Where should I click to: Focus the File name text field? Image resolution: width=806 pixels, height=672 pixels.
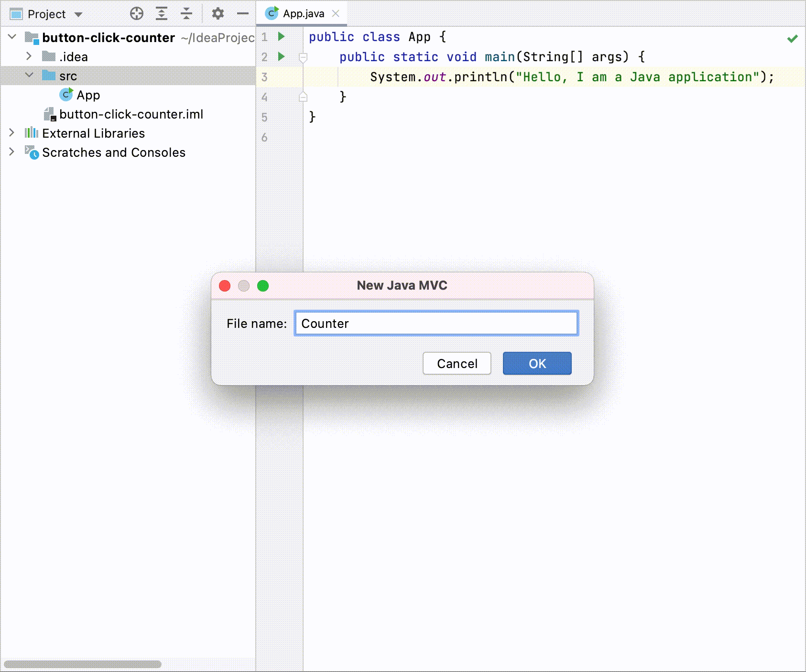(x=436, y=323)
